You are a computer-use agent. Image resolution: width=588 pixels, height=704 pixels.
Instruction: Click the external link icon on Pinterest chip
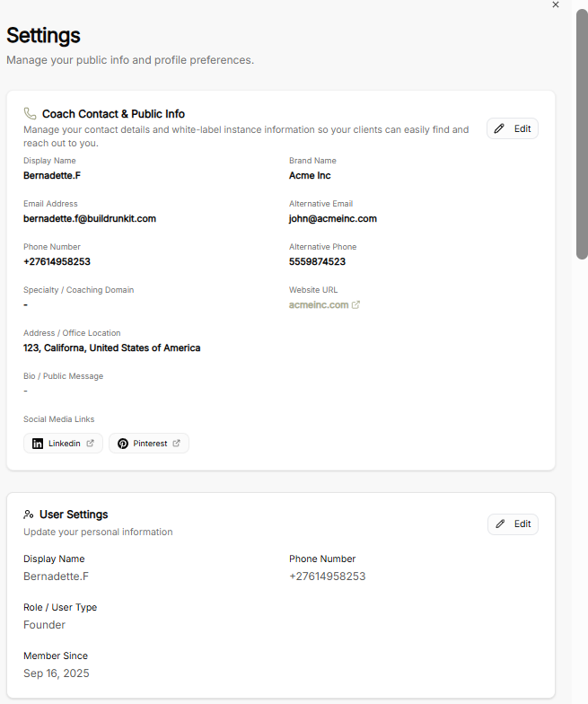coord(176,444)
